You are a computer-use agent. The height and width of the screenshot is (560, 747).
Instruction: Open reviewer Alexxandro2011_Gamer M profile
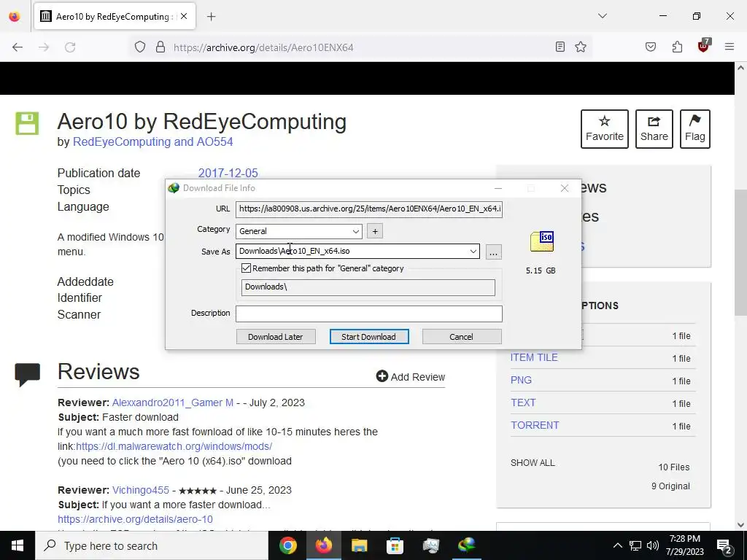click(172, 402)
